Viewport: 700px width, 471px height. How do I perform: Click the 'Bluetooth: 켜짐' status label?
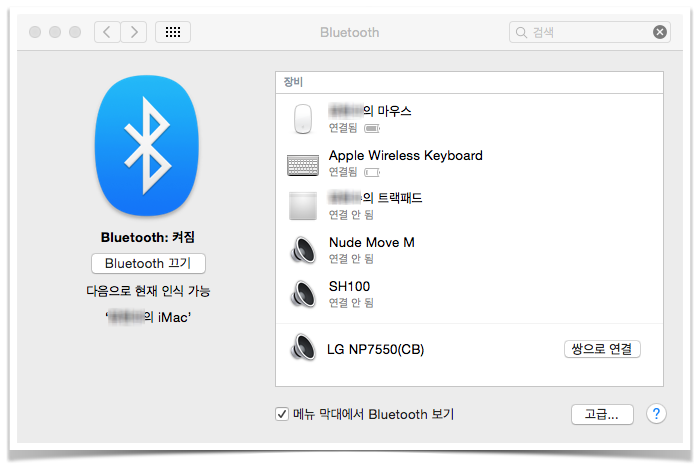tap(148, 237)
